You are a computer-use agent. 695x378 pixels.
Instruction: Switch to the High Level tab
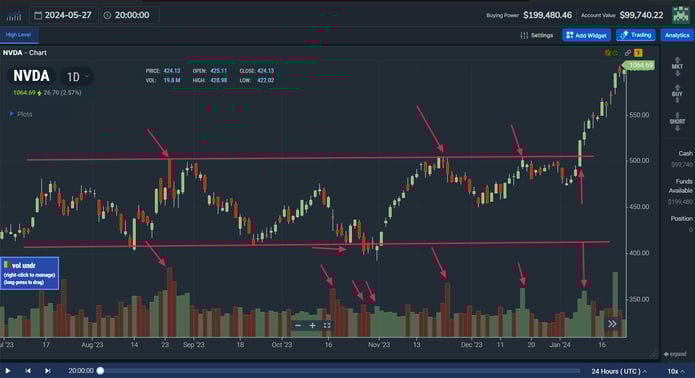point(19,35)
